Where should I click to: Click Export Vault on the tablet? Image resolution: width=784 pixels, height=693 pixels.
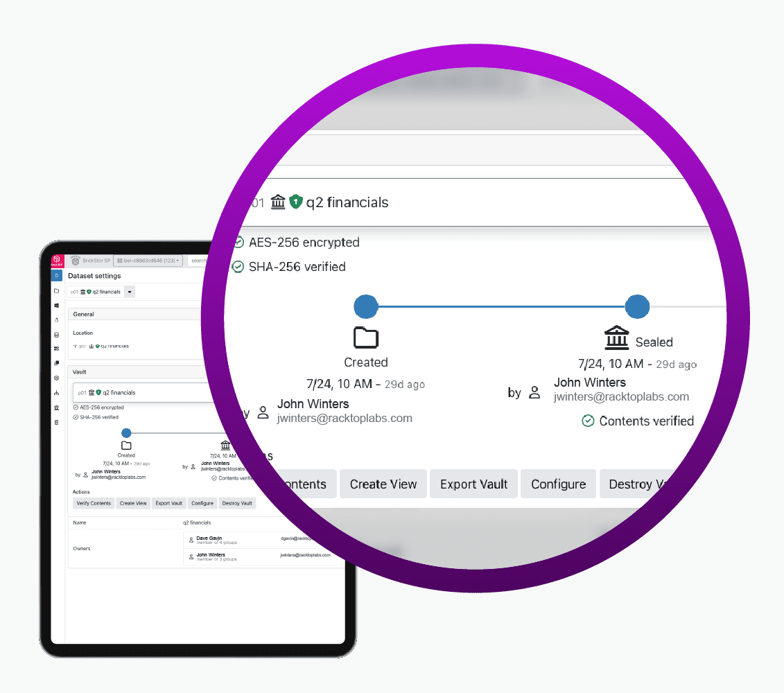(169, 504)
